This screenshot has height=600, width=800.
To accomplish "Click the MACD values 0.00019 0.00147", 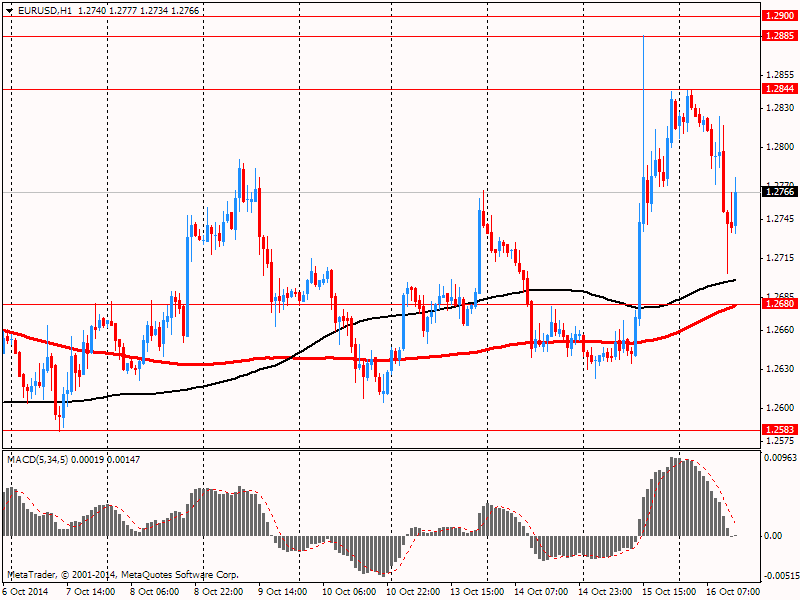I will click(106, 460).
